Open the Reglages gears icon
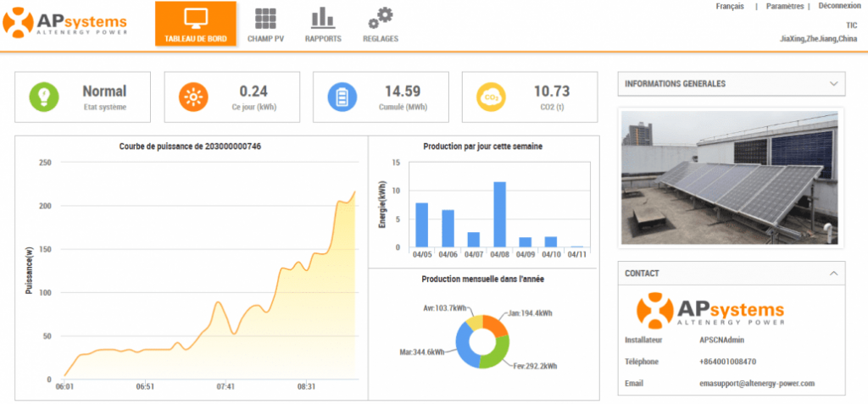868x404 pixels. click(381, 18)
